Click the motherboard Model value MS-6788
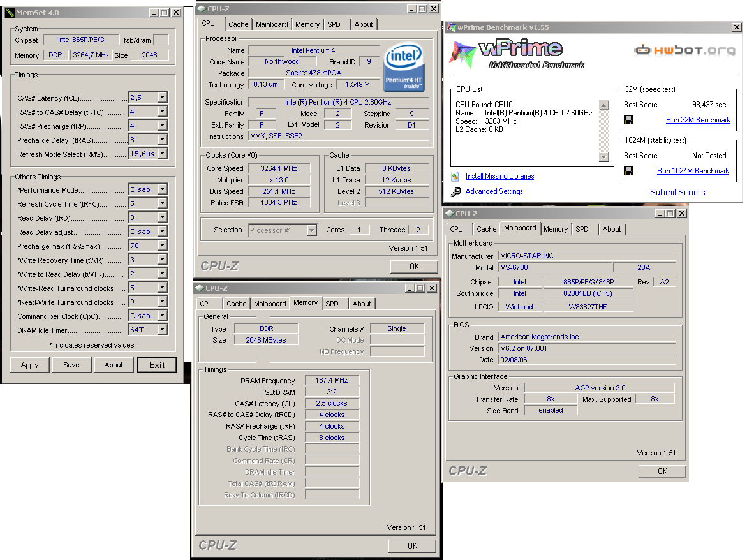747x560 pixels. tap(555, 268)
